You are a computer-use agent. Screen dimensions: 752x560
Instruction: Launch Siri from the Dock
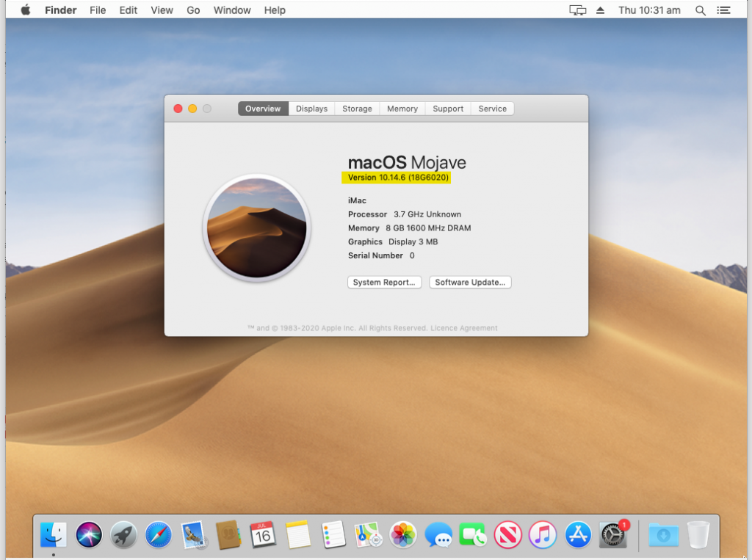tap(89, 534)
